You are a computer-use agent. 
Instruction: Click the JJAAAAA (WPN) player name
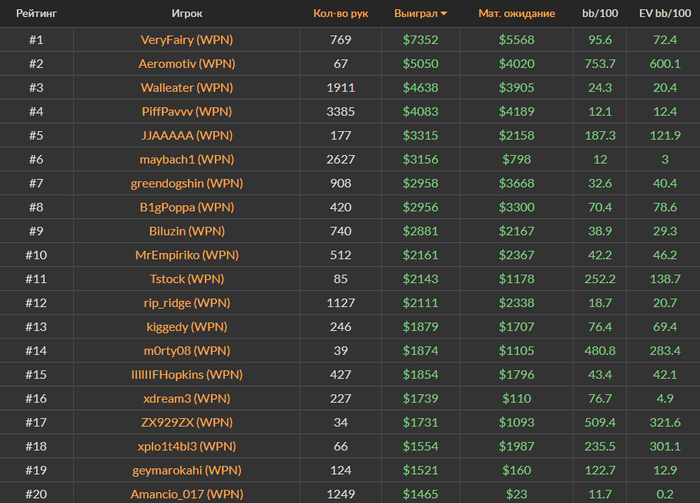pos(186,136)
